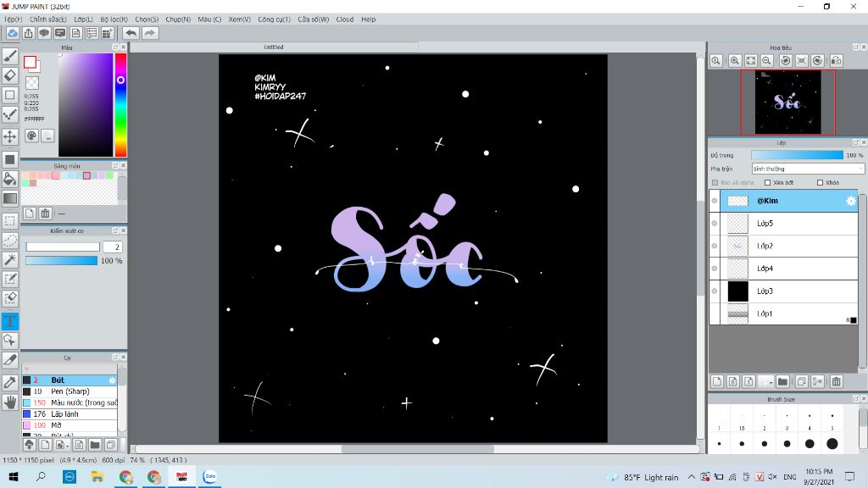Select the Gradient tool
The height and width of the screenshot is (488, 868).
click(x=10, y=198)
